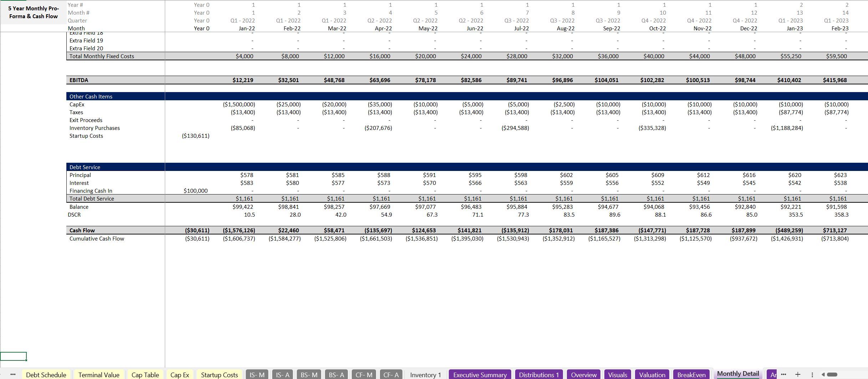Screen dimensions: 868x379
Task: Switch to the IS- M tab
Action: point(257,375)
